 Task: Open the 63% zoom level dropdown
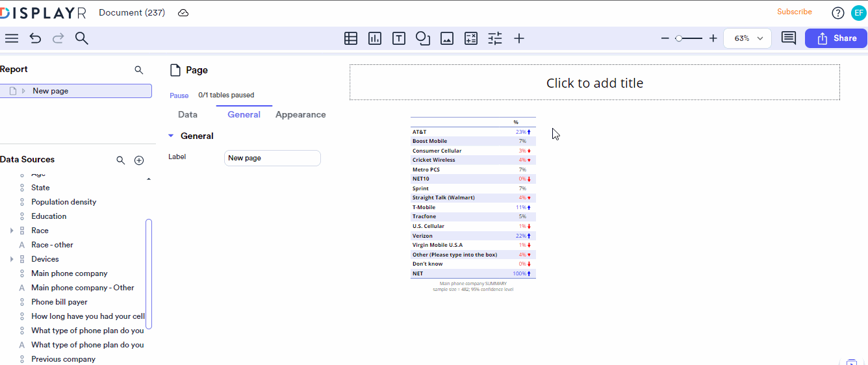(x=748, y=38)
